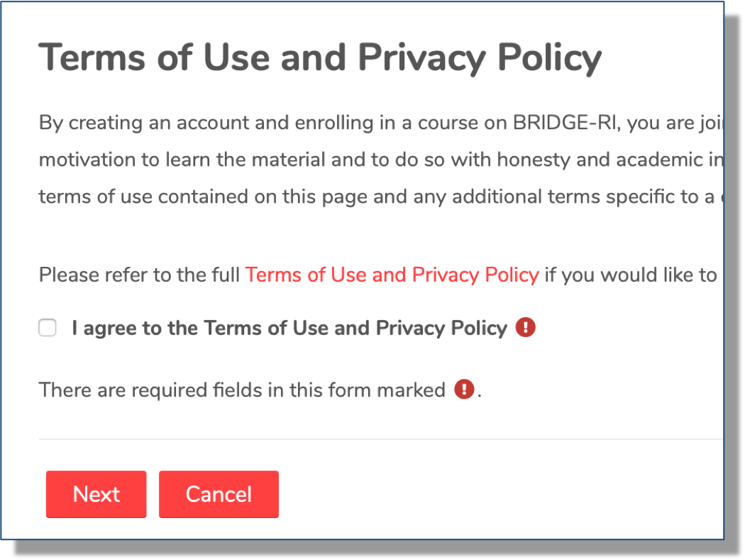The image size is (745, 560).
Task: Click the red required icon beside agreement label
Action: click(x=526, y=327)
